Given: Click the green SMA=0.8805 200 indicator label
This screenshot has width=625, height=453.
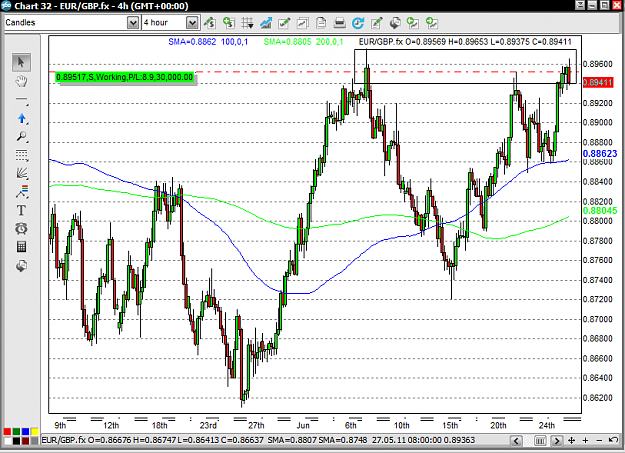Looking at the screenshot, I should (x=303, y=42).
